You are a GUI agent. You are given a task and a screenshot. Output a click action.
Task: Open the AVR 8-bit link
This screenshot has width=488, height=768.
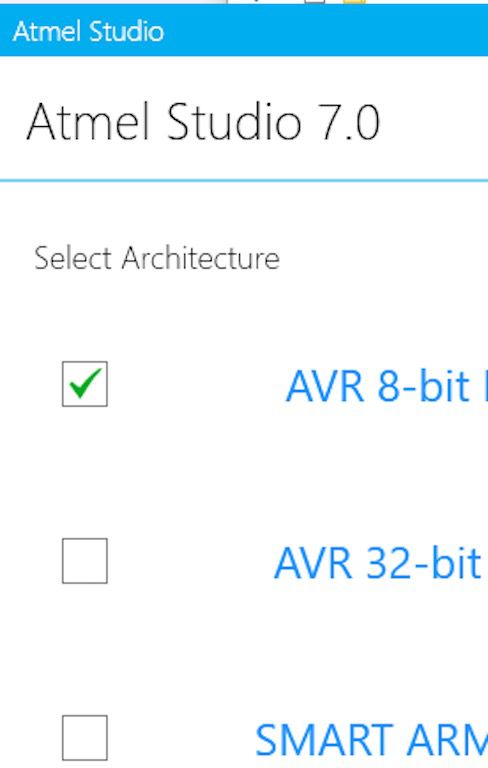(386, 386)
